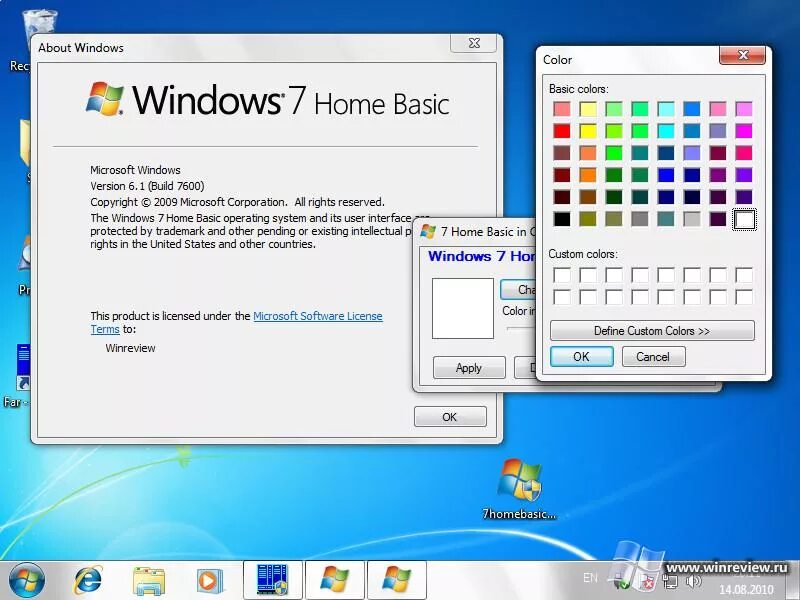Open the network tray icon
This screenshot has width=800, height=600.
click(670, 581)
